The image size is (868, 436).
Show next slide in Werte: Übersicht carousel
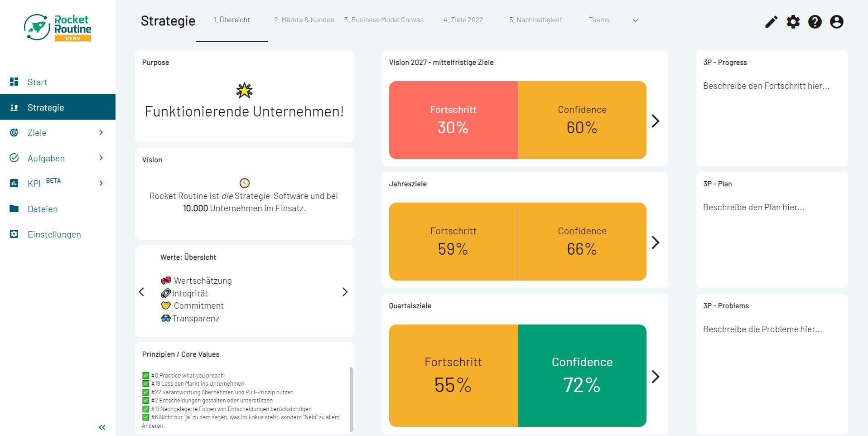(345, 292)
